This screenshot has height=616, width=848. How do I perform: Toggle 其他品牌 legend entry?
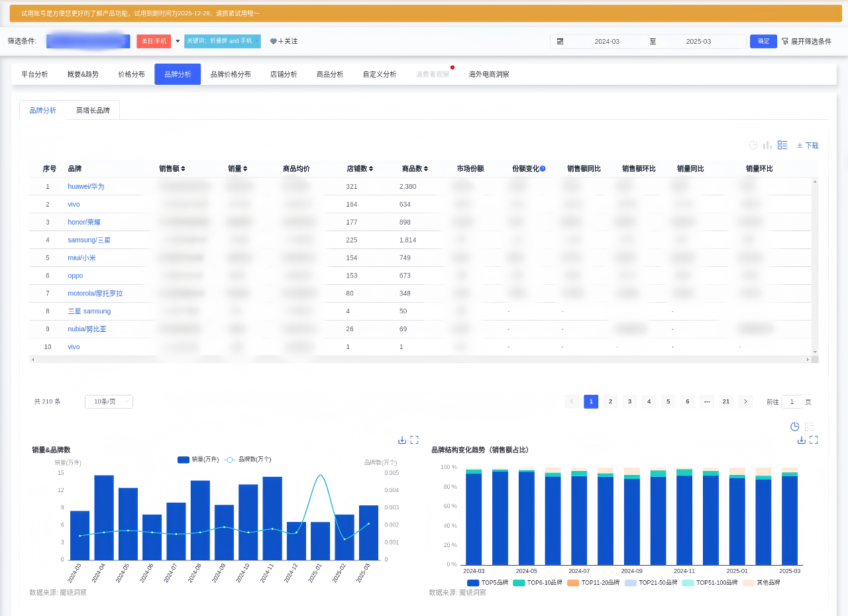[x=761, y=583]
